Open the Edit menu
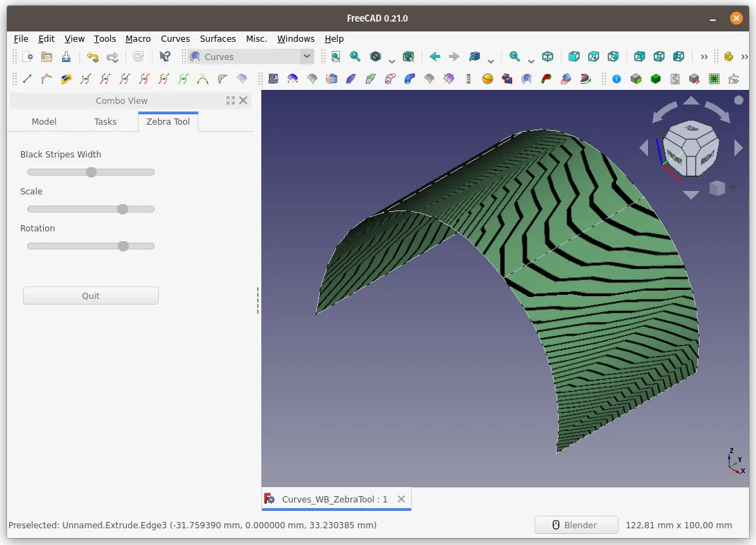This screenshot has height=545, width=756. [46, 38]
